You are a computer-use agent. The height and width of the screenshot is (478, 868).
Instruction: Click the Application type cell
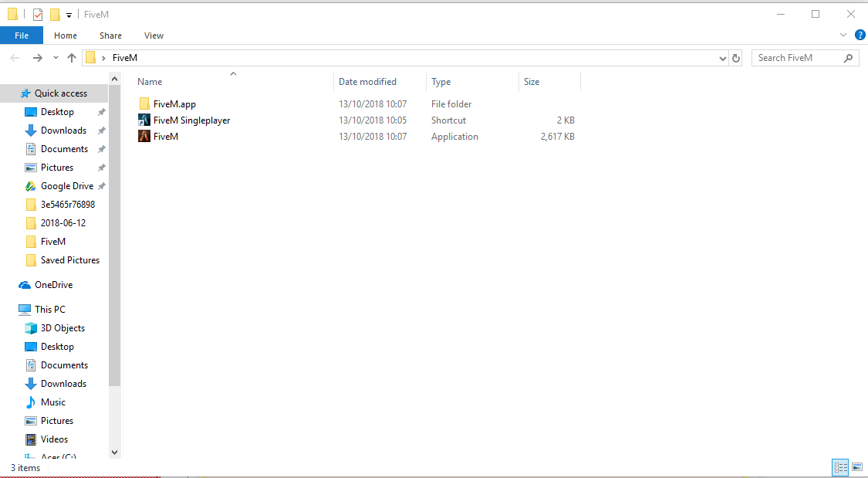coord(454,136)
